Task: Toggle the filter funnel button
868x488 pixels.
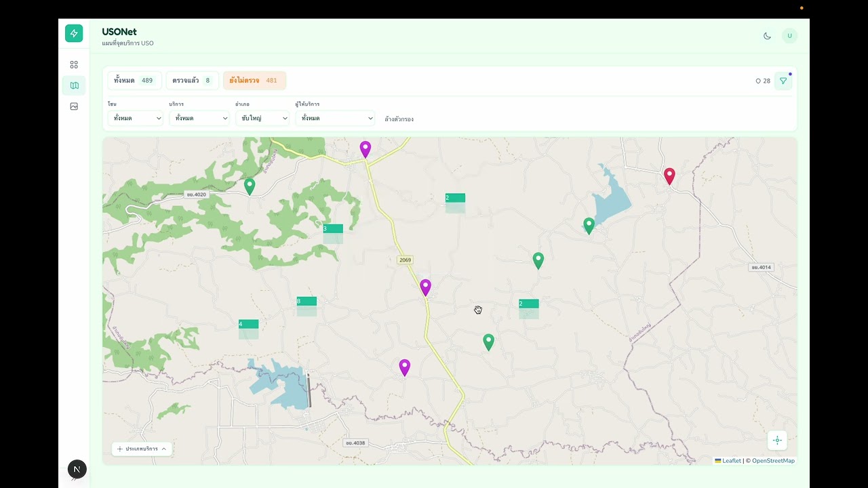Action: 783,81
